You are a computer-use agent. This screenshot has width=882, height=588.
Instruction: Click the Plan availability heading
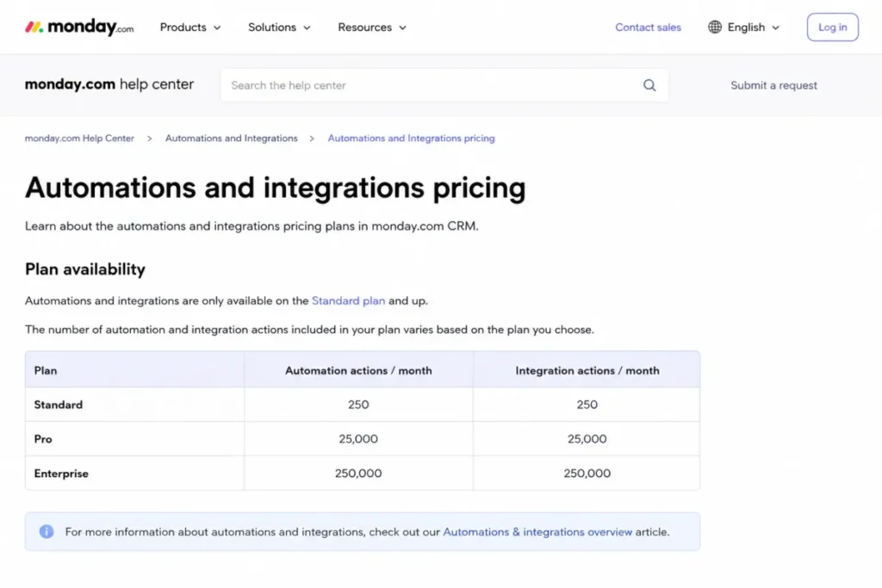pos(85,269)
